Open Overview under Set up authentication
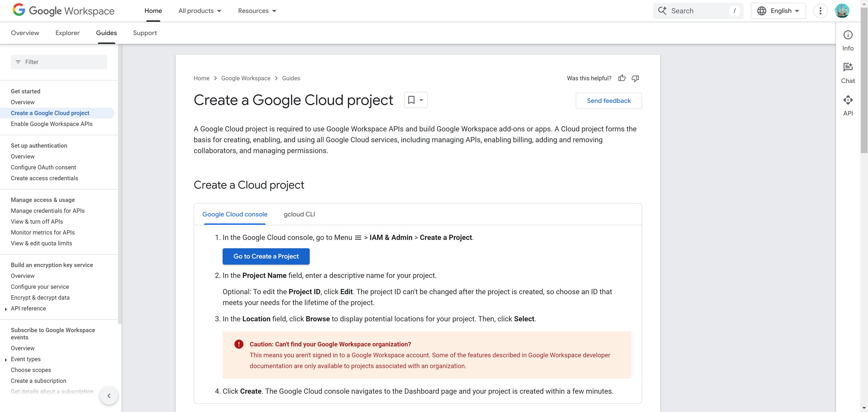The image size is (868, 412). [23, 156]
